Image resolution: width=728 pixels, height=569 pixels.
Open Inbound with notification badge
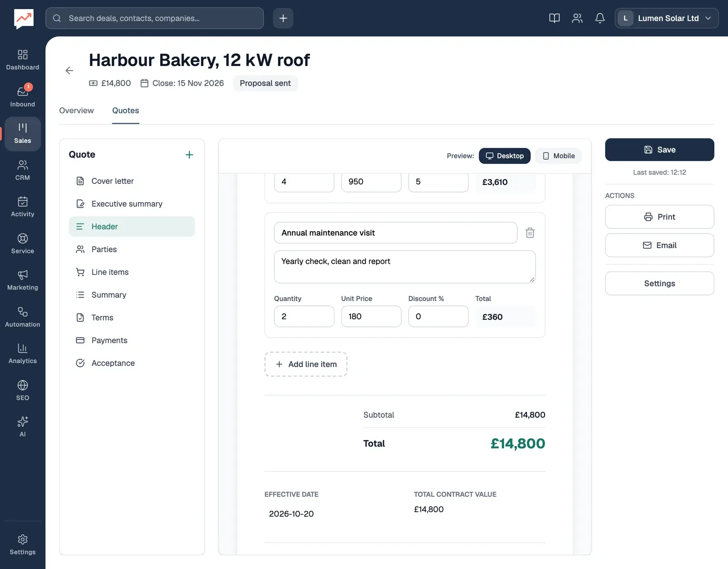22,97
